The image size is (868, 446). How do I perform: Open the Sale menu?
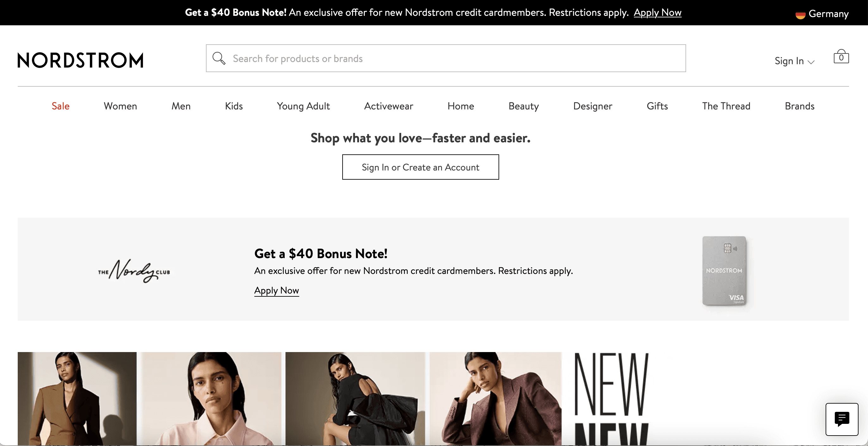pos(61,106)
